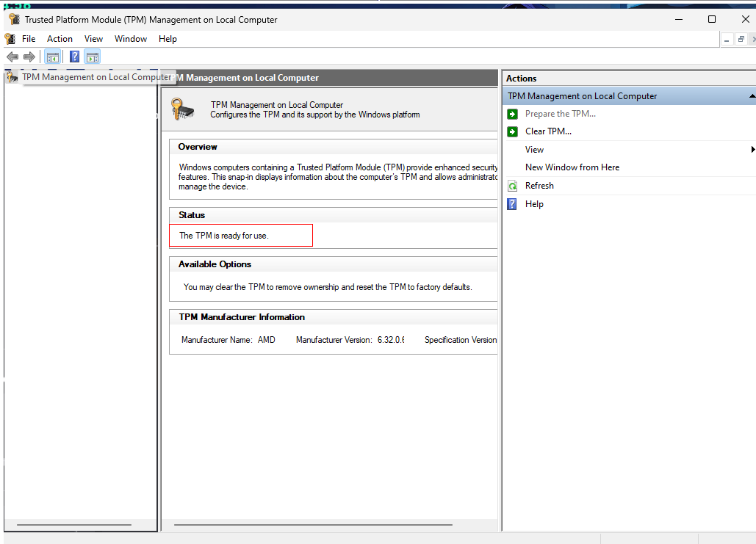Click the Back arrow toolbar icon
Viewport: 756px width, 544px height.
coord(12,57)
